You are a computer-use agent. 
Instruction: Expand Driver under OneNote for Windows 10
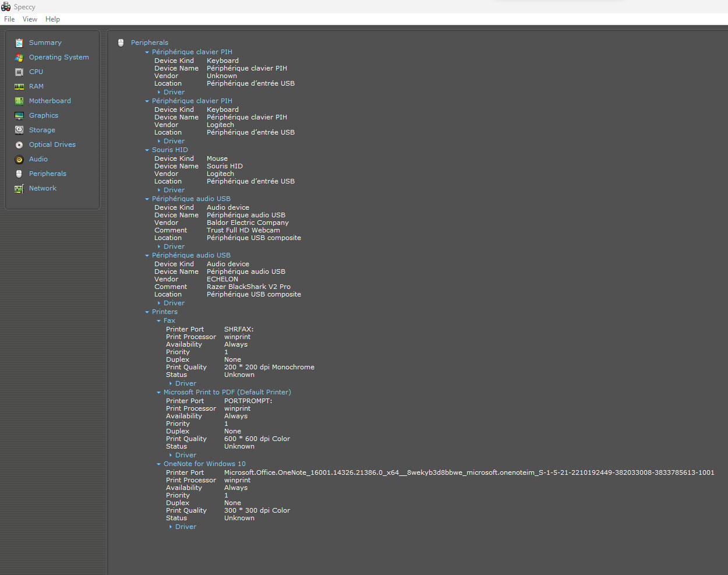pos(171,527)
